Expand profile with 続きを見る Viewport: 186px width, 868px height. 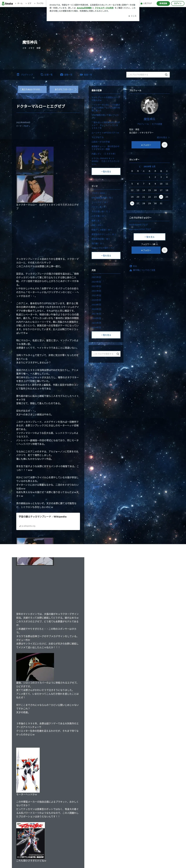pyautogui.click(x=163, y=137)
